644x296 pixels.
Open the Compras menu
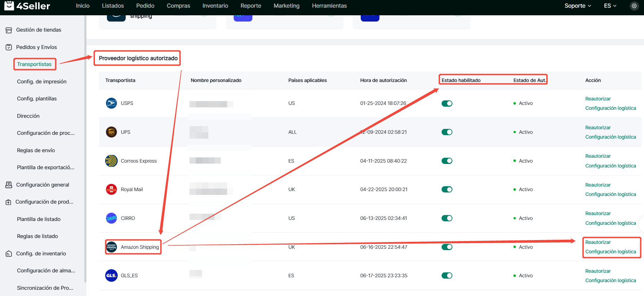[x=178, y=6]
